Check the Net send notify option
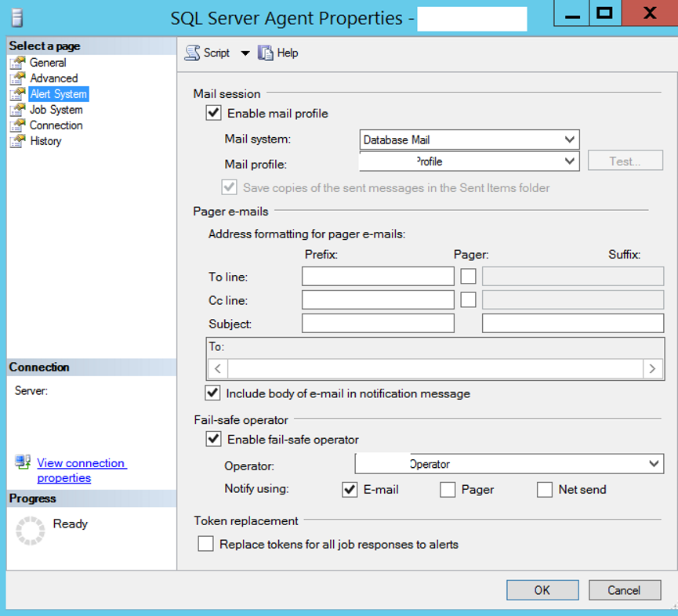678x616 pixels. (x=545, y=490)
